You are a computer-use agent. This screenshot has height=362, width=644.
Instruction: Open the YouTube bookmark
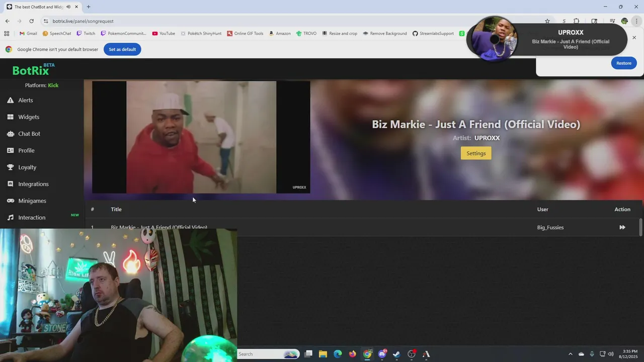[x=164, y=33]
